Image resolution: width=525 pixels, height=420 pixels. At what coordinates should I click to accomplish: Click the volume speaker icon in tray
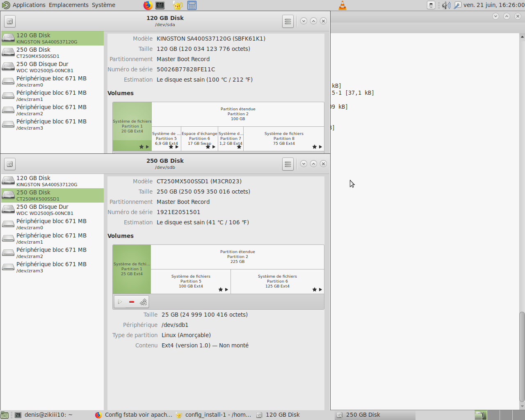pos(446,5)
